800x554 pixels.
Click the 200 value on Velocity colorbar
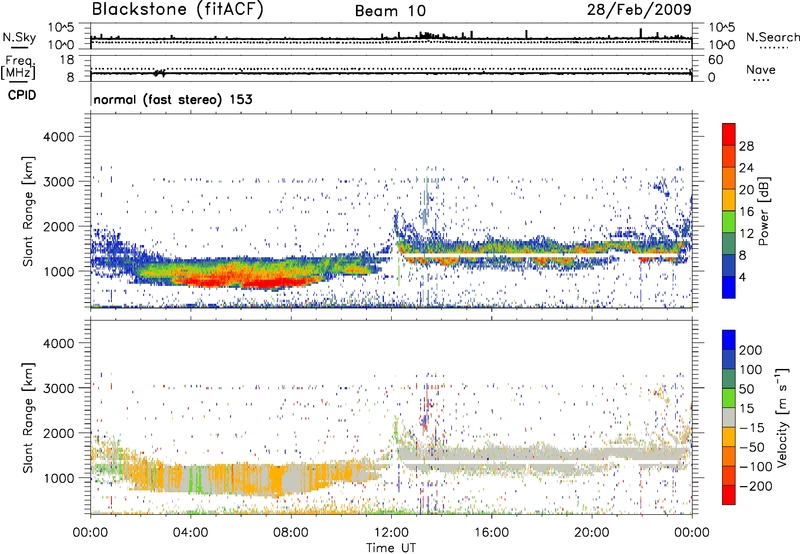point(751,350)
